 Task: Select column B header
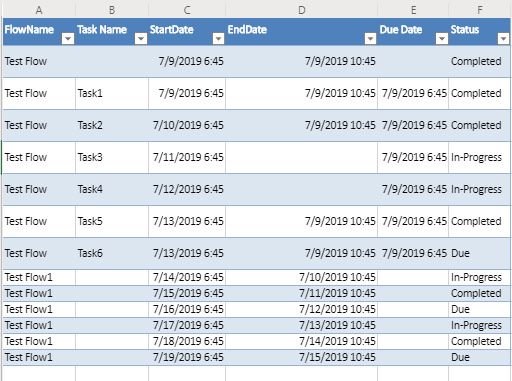coord(112,10)
